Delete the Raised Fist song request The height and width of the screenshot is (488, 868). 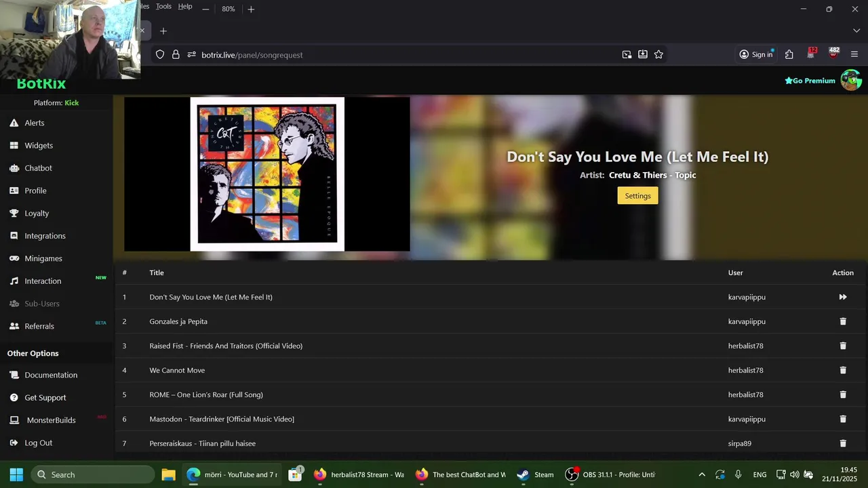click(x=843, y=346)
